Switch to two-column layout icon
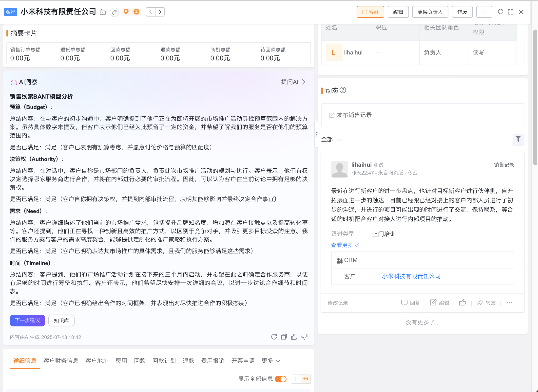Viewport: 538px width, 392px height. tap(296, 379)
